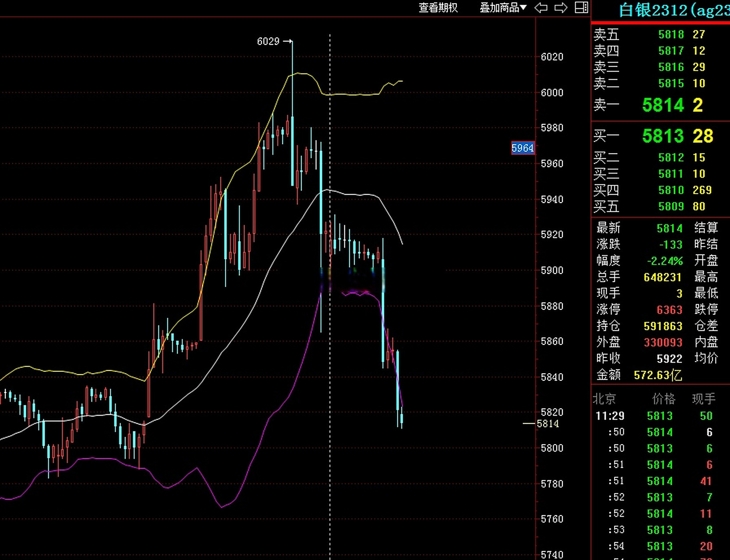Click the 5814 current price axis marker
The image size is (730, 560).
[x=547, y=423]
